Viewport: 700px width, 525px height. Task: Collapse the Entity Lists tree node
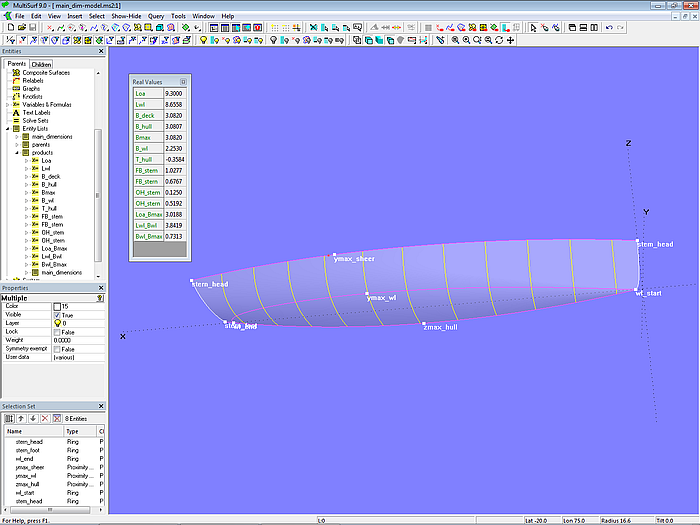click(x=7, y=128)
